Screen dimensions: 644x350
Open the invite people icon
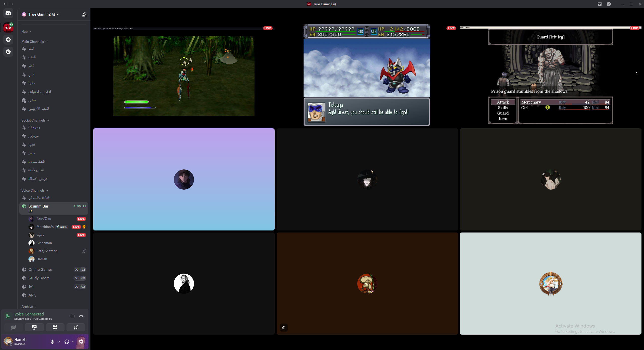point(84,15)
